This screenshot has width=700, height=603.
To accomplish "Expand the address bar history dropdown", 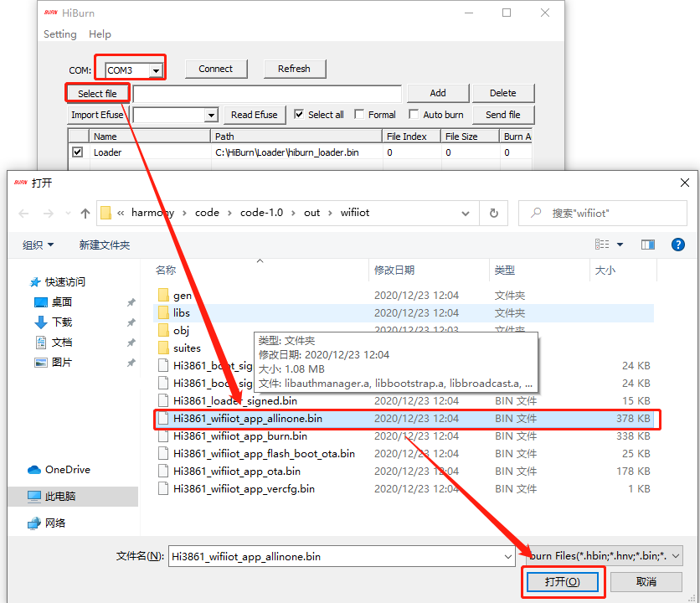I will point(466,214).
